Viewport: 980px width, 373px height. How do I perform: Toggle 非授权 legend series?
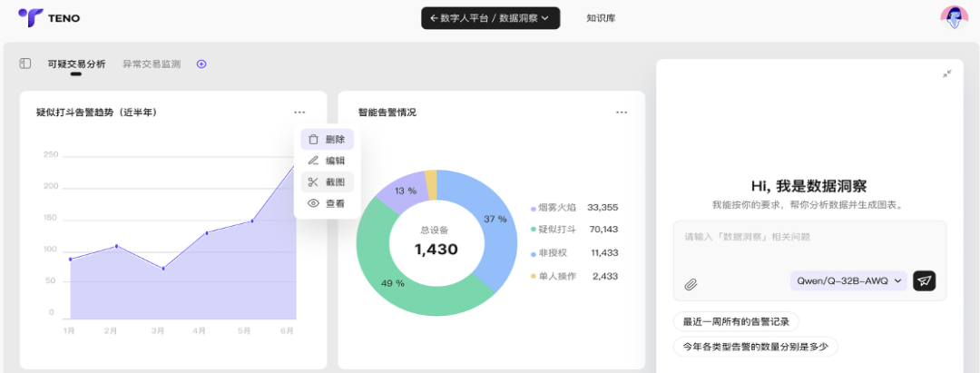click(x=554, y=253)
